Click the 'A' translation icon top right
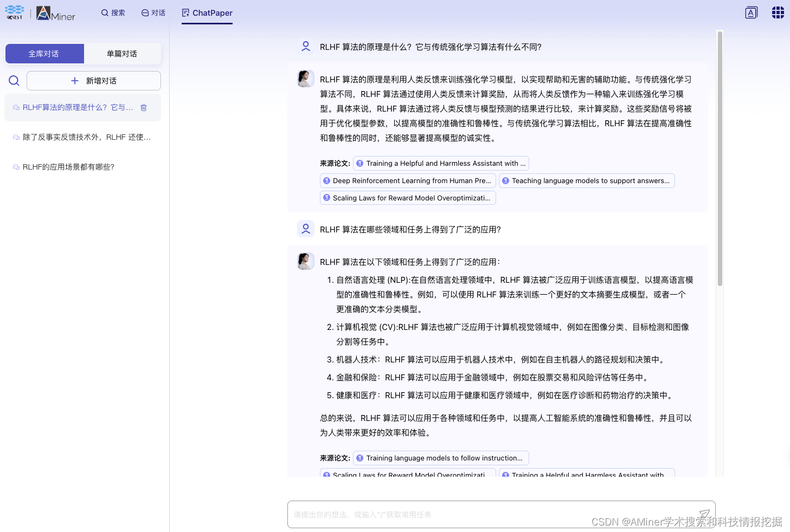Image resolution: width=790 pixels, height=532 pixels. (752, 12)
